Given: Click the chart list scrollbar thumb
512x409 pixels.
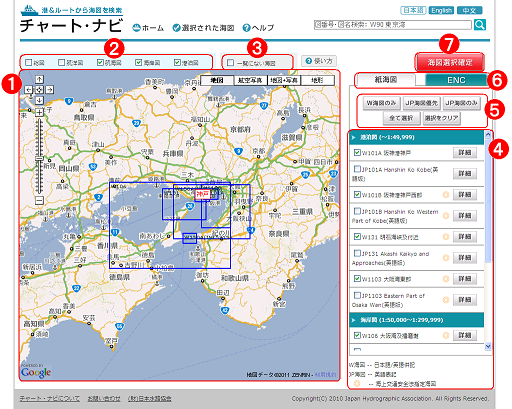Looking at the screenshot, I should tap(488, 200).
